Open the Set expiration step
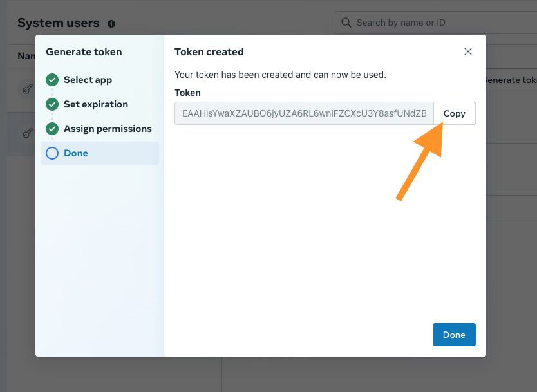Image resolution: width=537 pixels, height=392 pixels. click(x=95, y=104)
